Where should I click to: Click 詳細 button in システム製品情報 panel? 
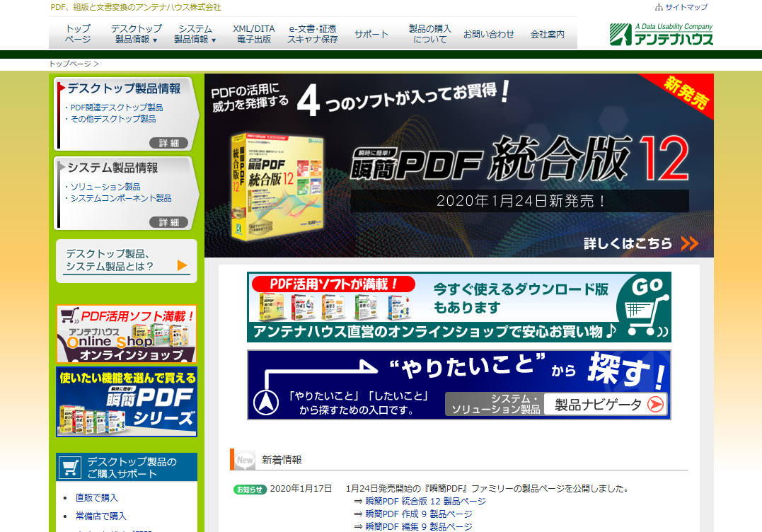pos(168,222)
